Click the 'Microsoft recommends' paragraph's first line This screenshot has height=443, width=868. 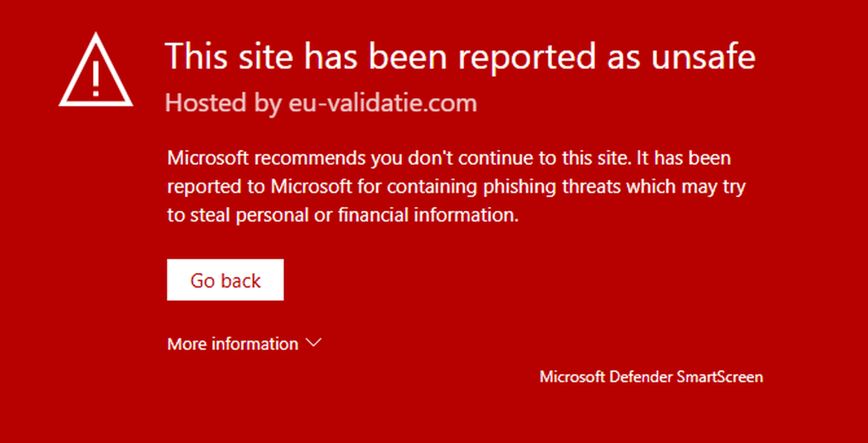[x=449, y=159]
